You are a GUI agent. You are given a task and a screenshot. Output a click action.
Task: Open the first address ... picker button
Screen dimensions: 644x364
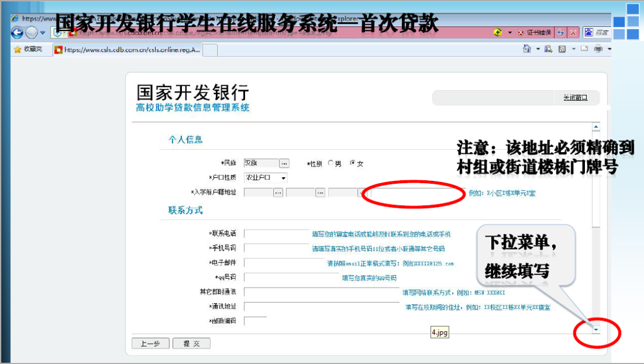click(278, 193)
